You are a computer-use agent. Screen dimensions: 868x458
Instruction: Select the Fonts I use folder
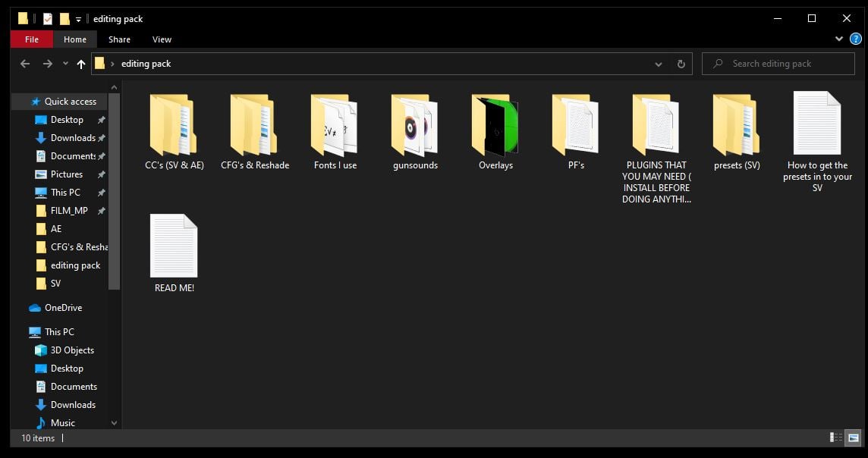point(335,132)
